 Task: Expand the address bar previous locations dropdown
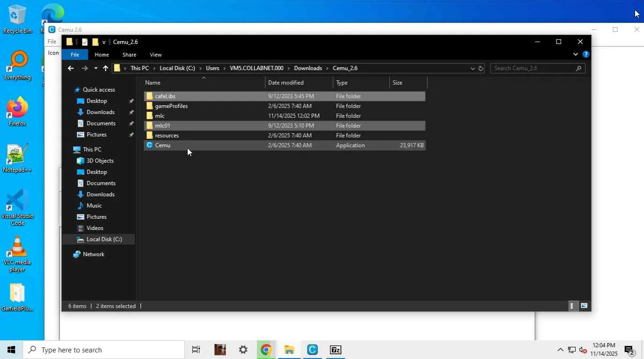(472, 68)
